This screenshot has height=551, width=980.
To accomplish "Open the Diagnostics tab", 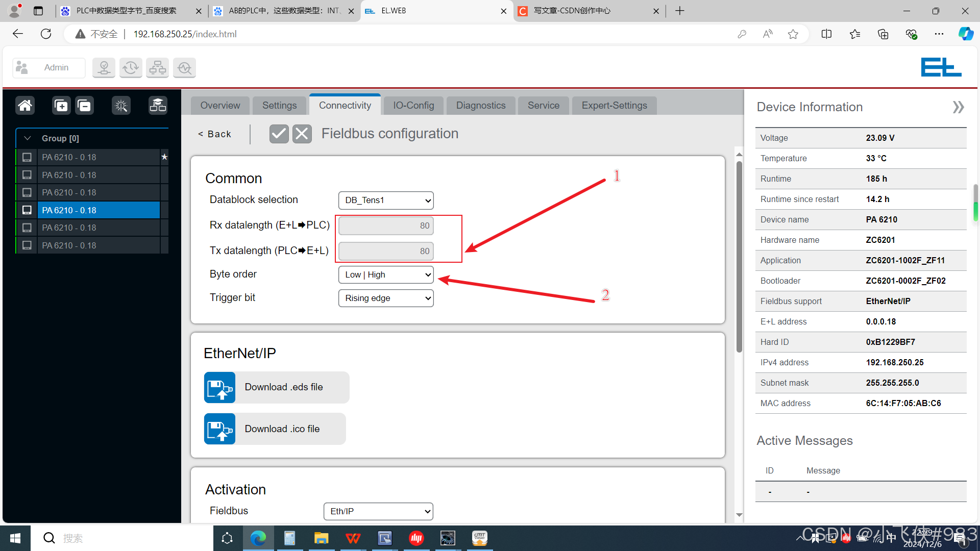I will pyautogui.click(x=480, y=105).
